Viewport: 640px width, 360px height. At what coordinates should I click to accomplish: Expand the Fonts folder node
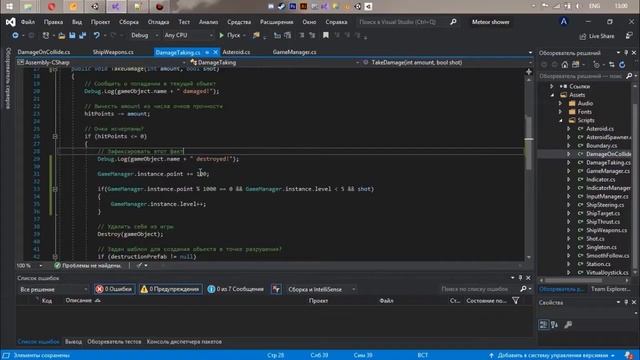[x=560, y=112]
